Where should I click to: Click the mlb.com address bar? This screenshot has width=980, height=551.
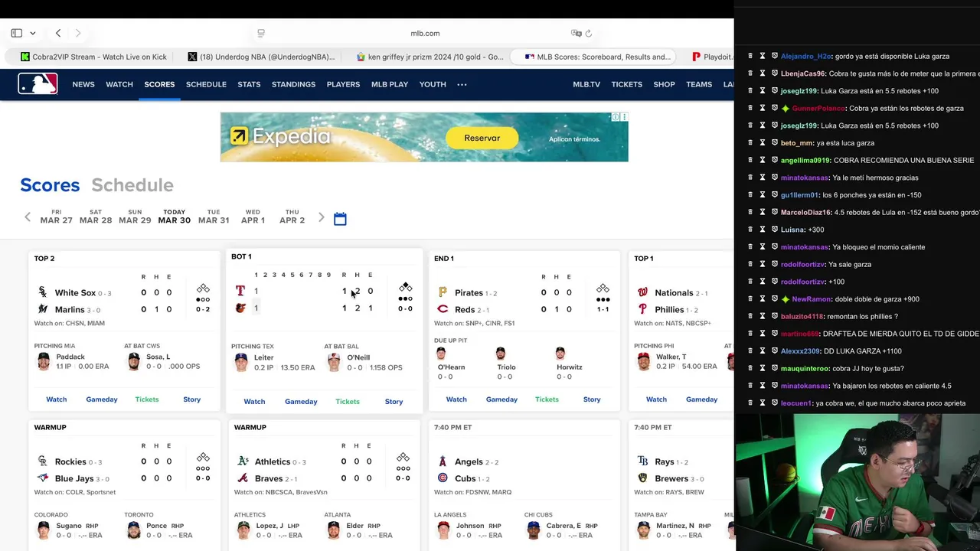(425, 33)
